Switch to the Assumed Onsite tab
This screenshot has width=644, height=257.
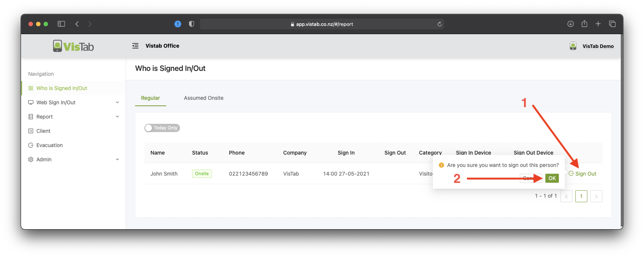point(204,98)
